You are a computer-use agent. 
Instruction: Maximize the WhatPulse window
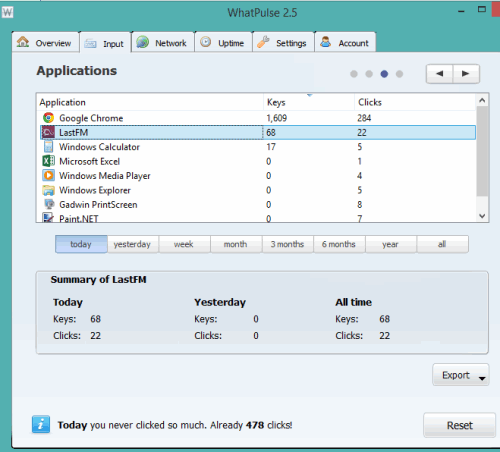(x=482, y=10)
